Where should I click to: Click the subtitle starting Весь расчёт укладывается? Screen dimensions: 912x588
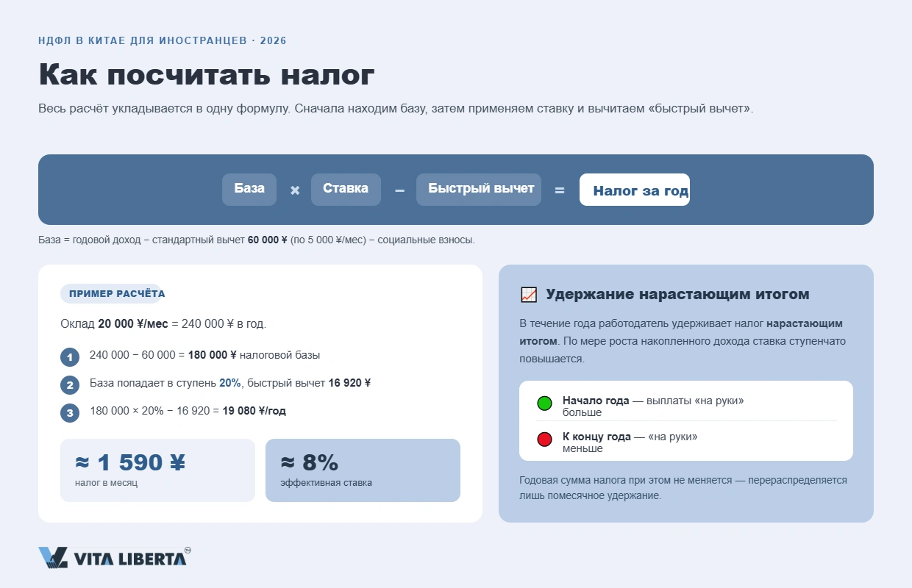(396, 109)
